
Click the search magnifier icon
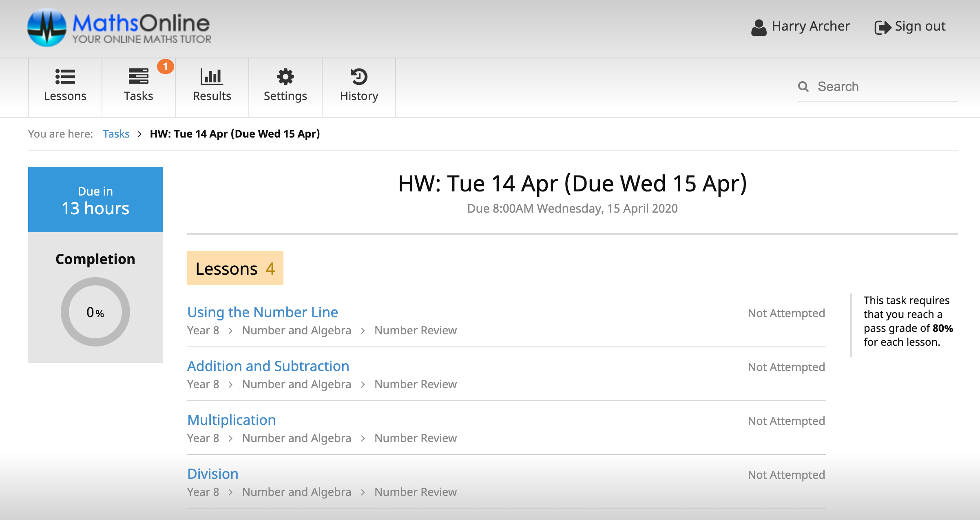coord(803,87)
